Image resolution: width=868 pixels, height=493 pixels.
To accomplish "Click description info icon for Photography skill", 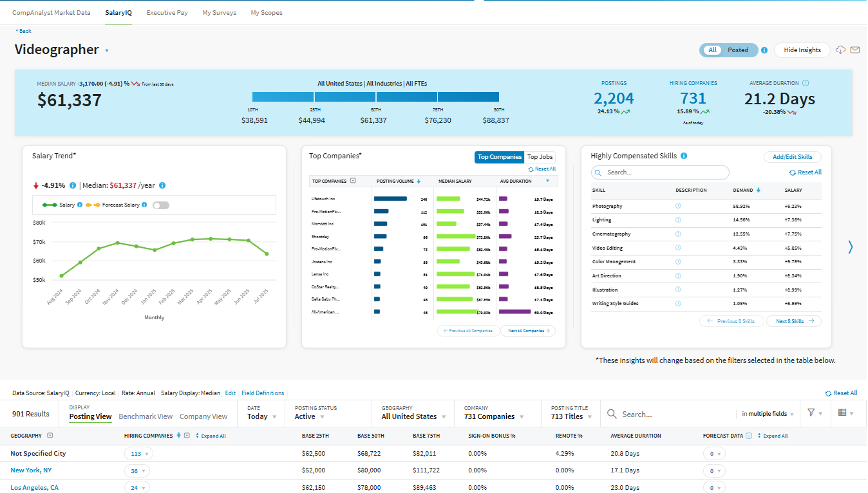I will 678,206.
